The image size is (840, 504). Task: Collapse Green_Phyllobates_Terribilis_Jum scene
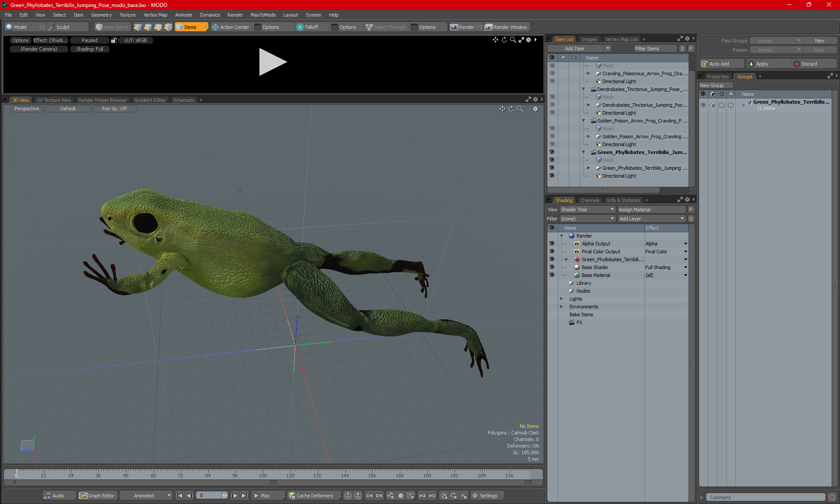pyautogui.click(x=583, y=152)
